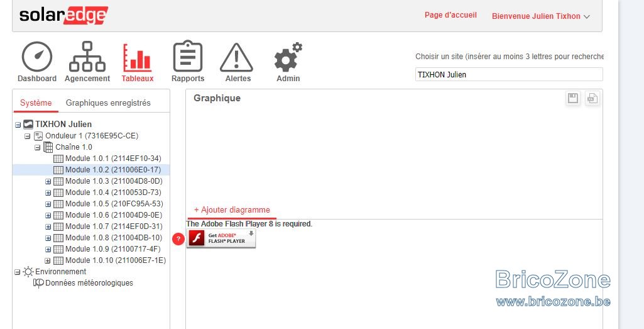644x329 pixels.
Task: Expand Module 1.0.3 in the tree
Action: (48, 181)
